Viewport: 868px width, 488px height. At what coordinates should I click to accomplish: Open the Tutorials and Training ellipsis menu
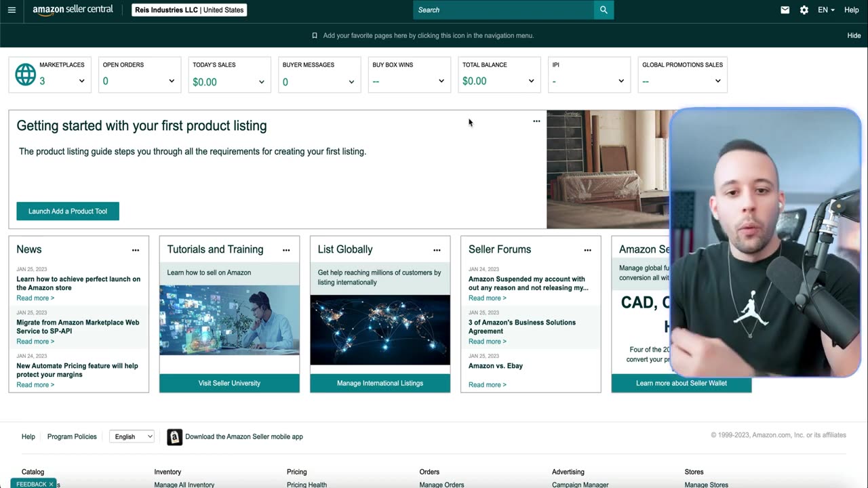coord(286,250)
